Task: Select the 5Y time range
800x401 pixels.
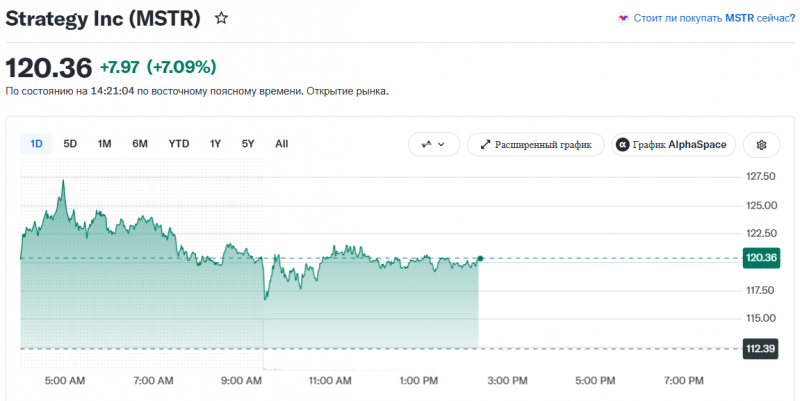Action: coord(248,144)
